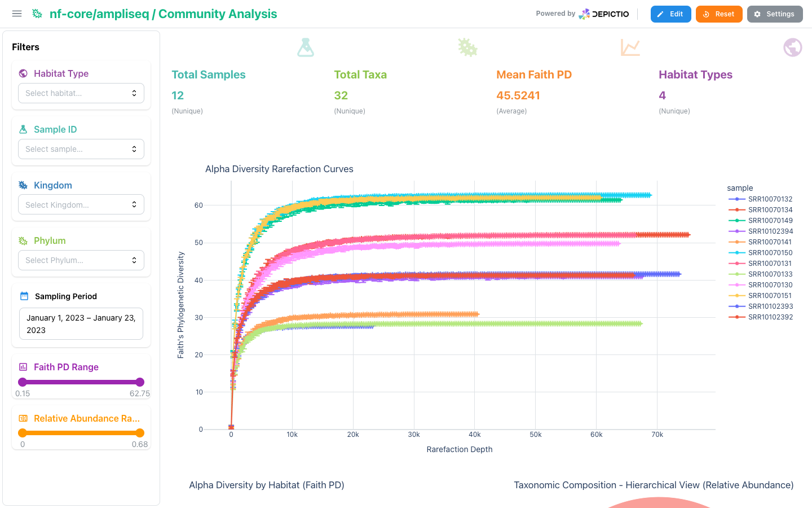Click the calendar icon beside Sampling Period
The image size is (812, 508).
click(24, 296)
